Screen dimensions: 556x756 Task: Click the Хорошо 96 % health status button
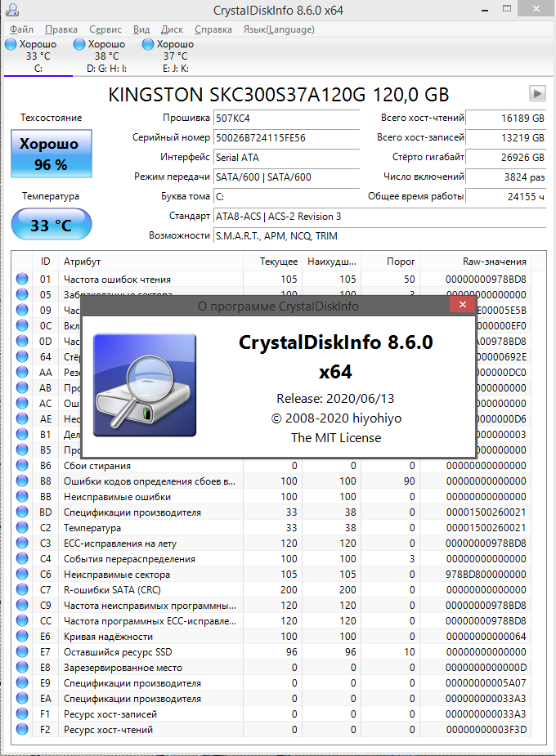pos(52,154)
